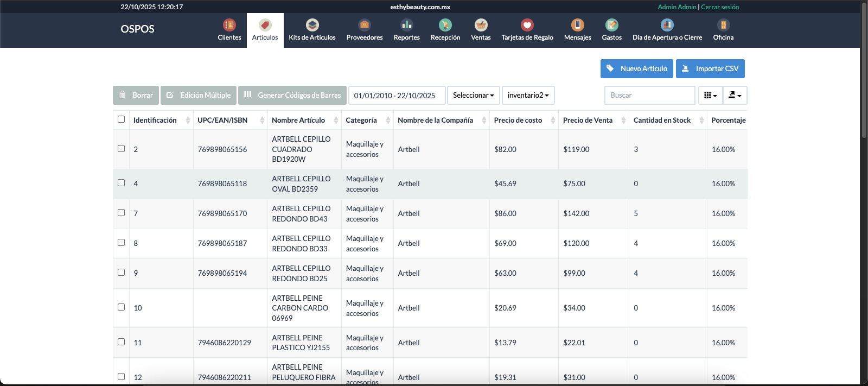Image resolution: width=868 pixels, height=386 pixels.
Task: Open the inventario2 stock location dropdown
Action: (x=528, y=96)
